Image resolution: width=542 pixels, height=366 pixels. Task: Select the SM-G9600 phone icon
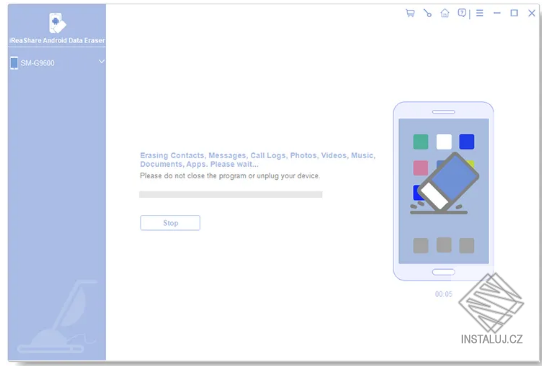click(x=14, y=63)
